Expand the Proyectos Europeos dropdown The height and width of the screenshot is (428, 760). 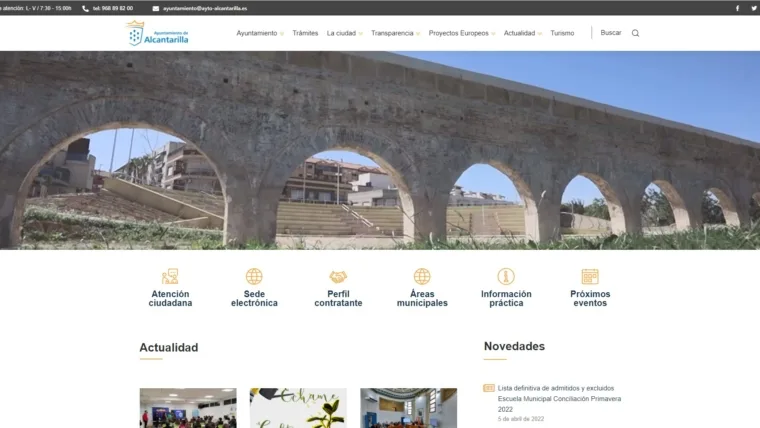click(x=462, y=33)
